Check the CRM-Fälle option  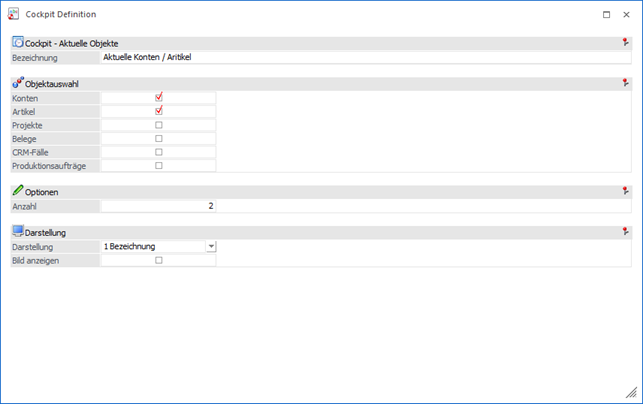point(158,152)
